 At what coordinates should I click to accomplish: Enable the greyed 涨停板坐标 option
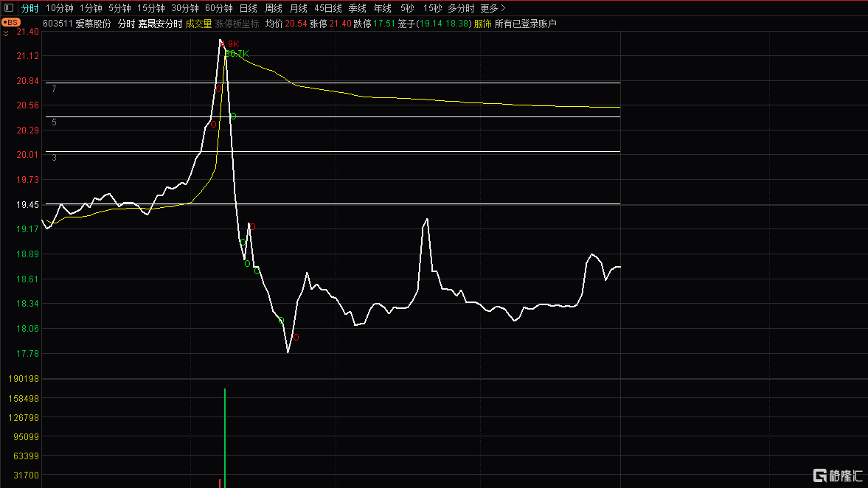click(237, 24)
